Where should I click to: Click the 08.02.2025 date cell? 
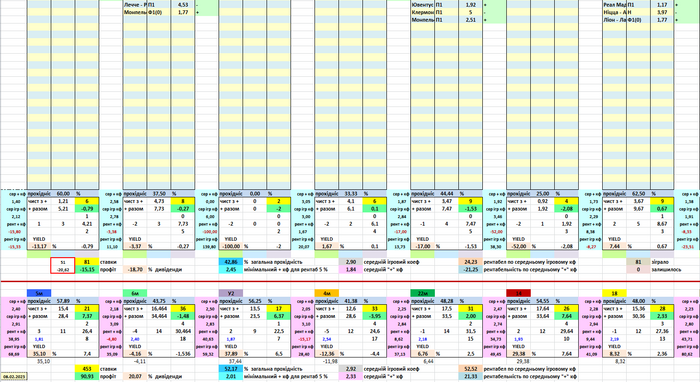pyautogui.click(x=14, y=377)
